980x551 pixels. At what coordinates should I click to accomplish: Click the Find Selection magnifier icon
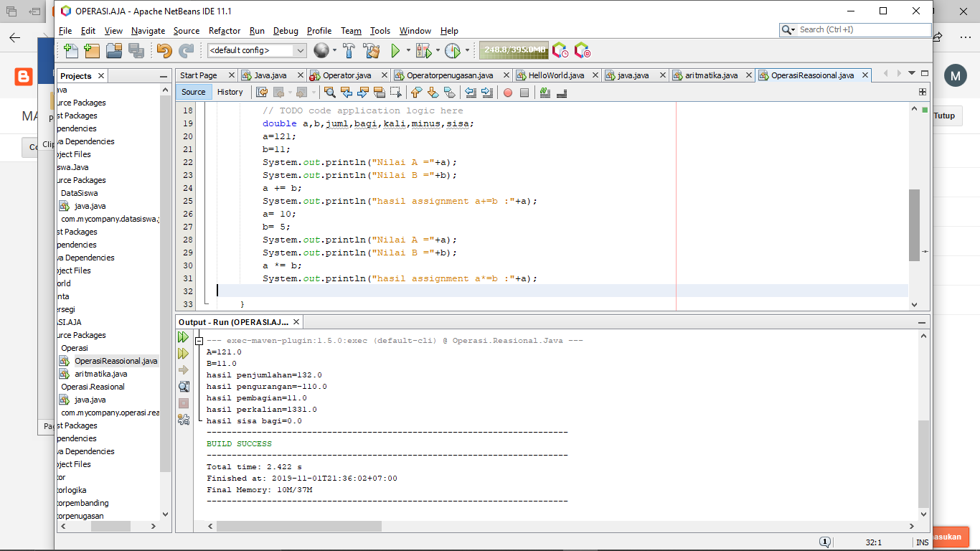(x=330, y=92)
